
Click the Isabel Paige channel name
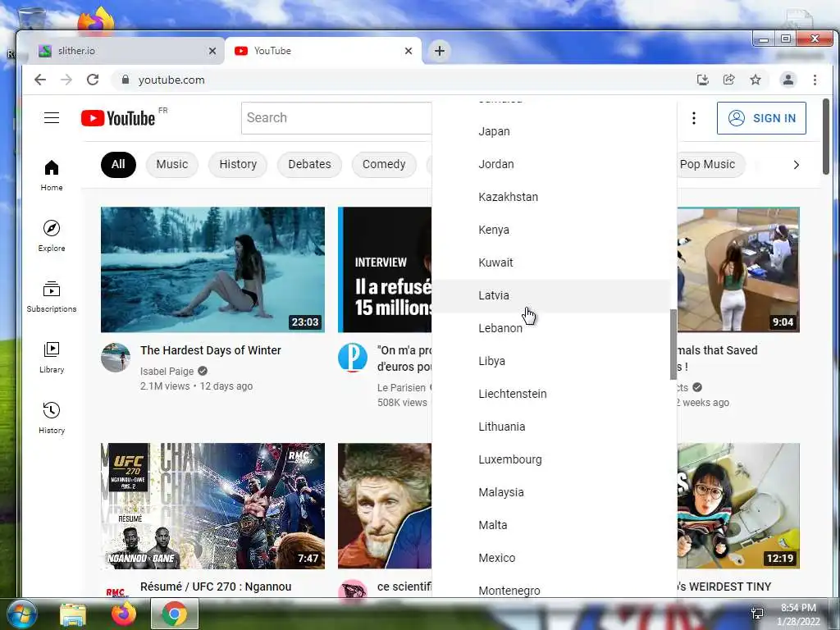pos(167,372)
